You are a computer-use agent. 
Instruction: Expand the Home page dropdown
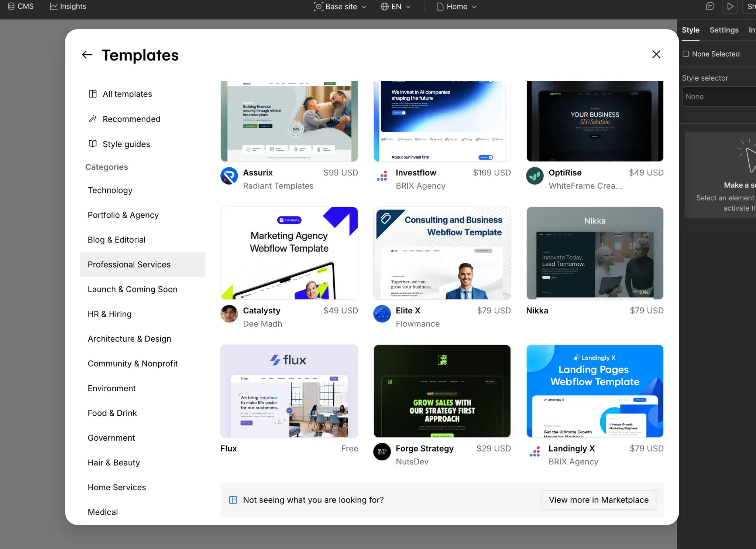[x=456, y=7]
